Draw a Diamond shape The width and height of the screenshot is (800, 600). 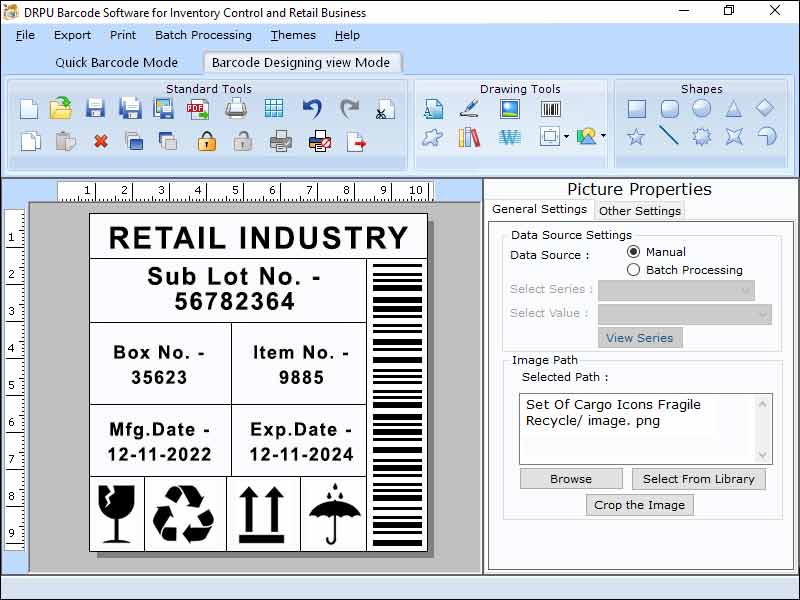click(x=765, y=108)
